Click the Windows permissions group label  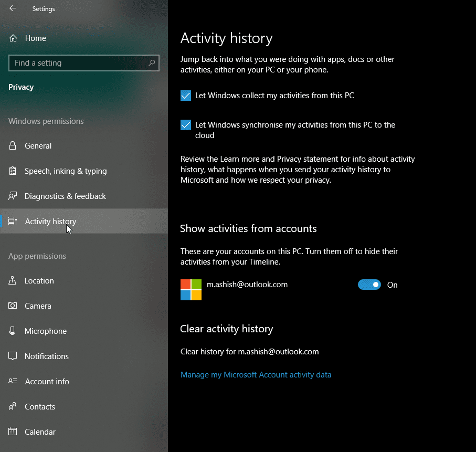point(46,121)
